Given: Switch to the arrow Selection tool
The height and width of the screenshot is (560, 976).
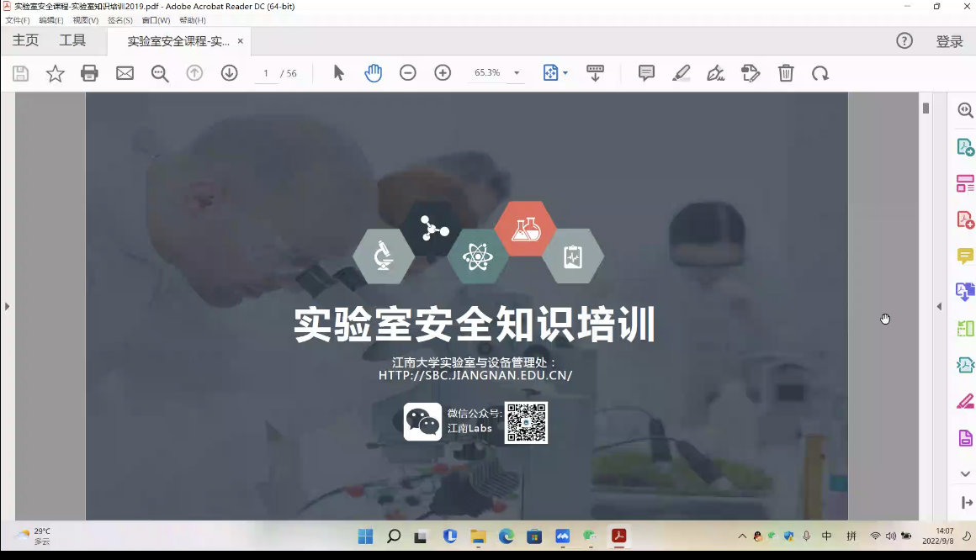Looking at the screenshot, I should [x=338, y=73].
